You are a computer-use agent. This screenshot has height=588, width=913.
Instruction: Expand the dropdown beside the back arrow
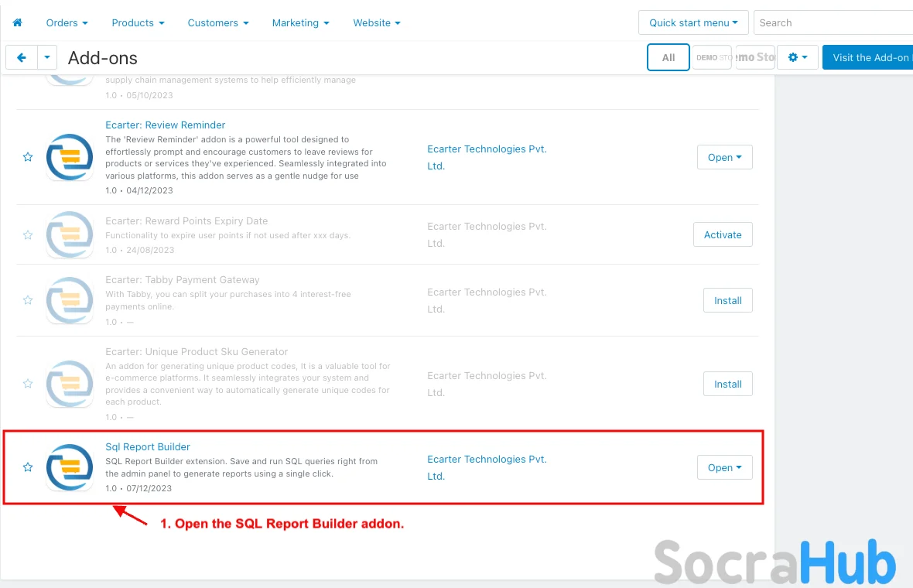pyautogui.click(x=47, y=57)
